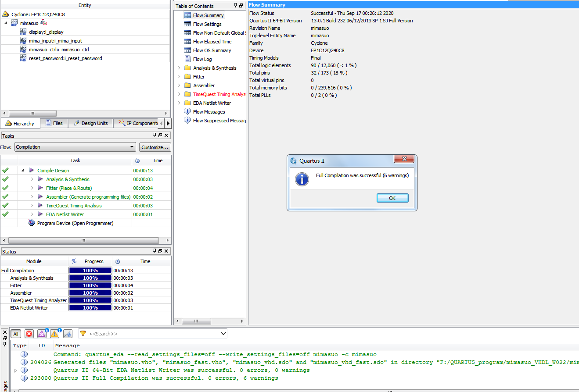Open Flow Elapsed Time report
This screenshot has height=392, width=579.
(x=212, y=42)
